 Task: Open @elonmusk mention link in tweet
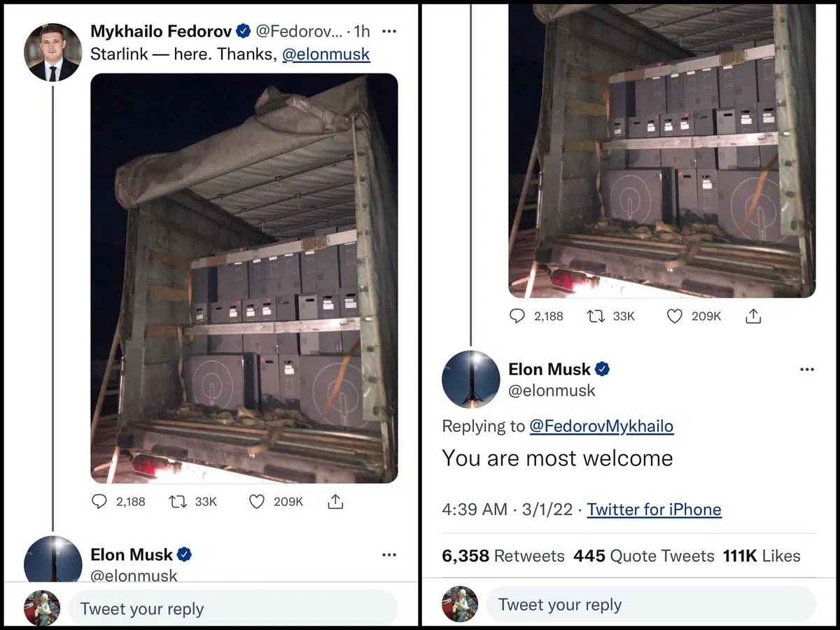click(325, 55)
